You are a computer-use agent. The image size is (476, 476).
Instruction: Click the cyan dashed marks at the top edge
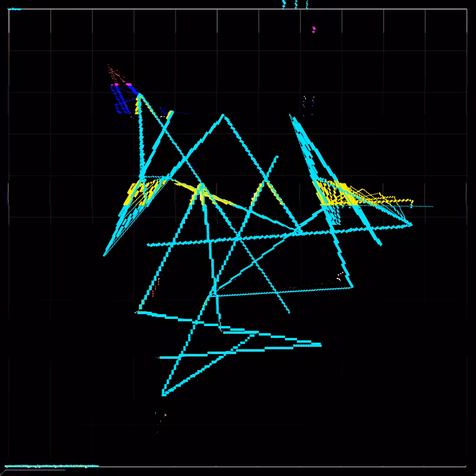point(295,4)
